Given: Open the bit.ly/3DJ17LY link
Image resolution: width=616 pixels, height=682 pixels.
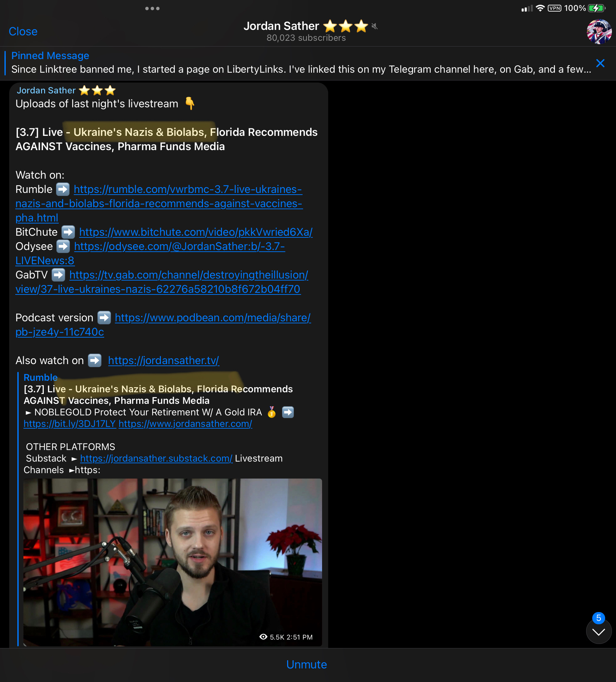Looking at the screenshot, I should 70,424.
